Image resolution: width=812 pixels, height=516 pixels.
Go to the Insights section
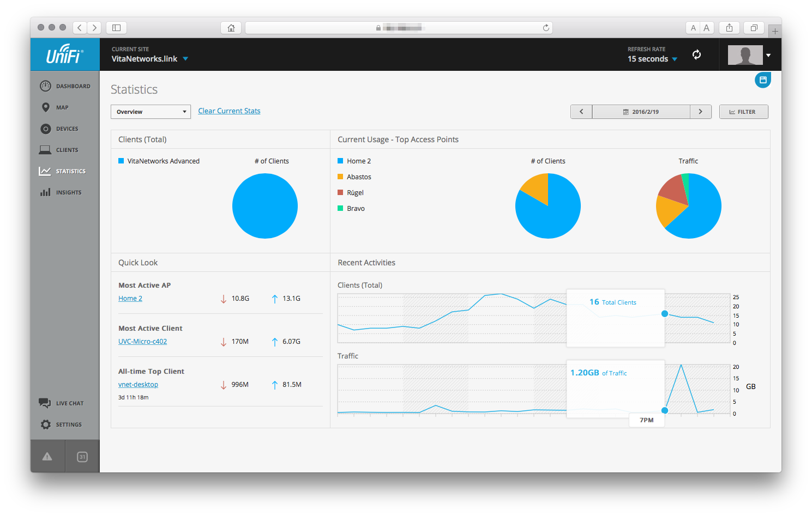tap(61, 192)
